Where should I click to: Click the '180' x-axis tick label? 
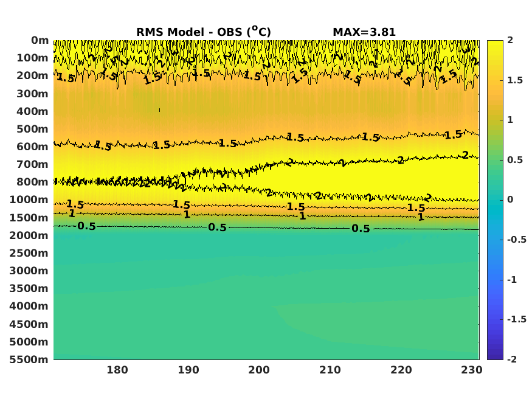pos(117,369)
